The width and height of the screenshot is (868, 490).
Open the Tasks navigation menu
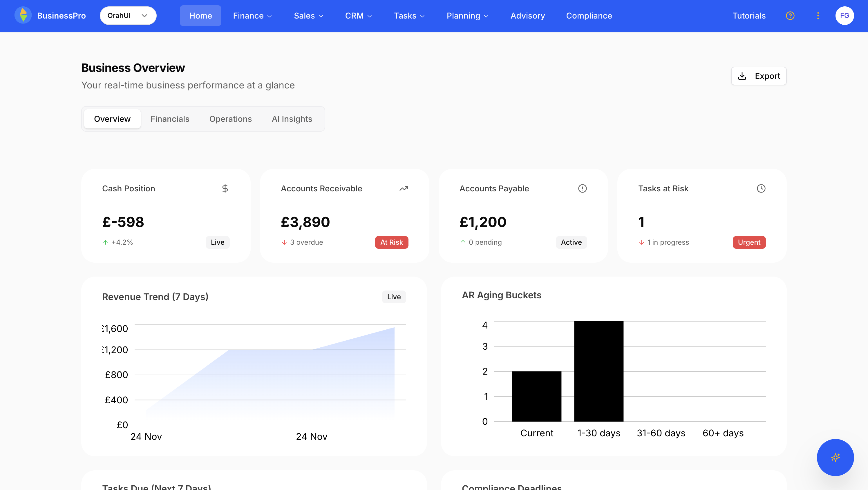click(409, 15)
